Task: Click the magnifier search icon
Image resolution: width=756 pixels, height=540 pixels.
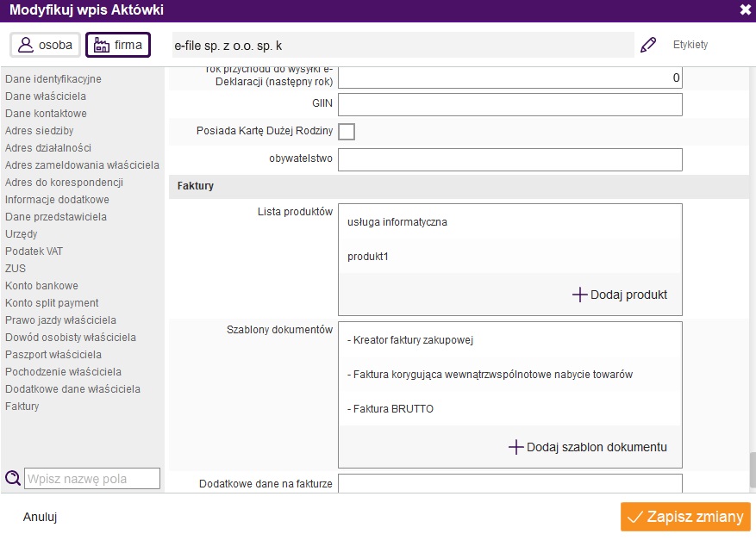Action: click(13, 479)
